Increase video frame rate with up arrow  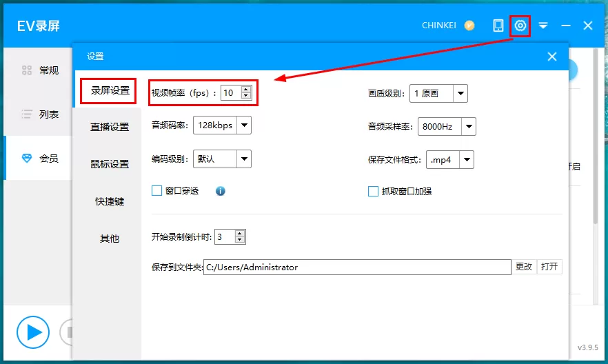click(246, 90)
